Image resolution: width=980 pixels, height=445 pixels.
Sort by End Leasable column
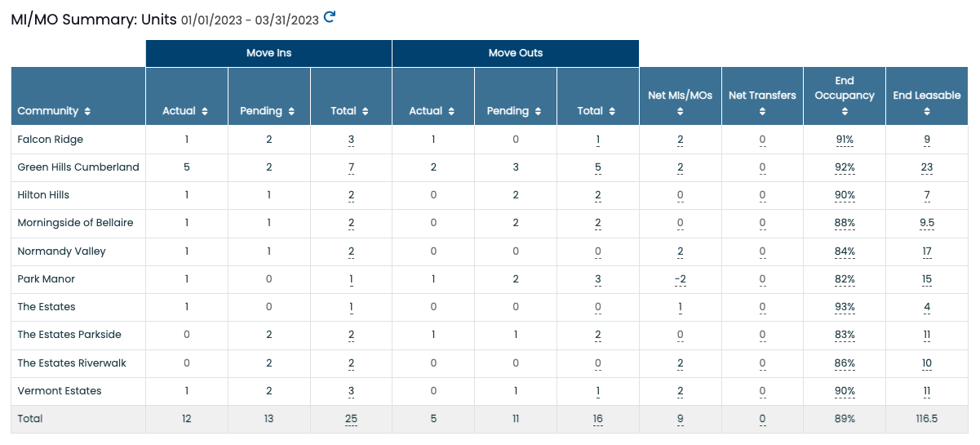[927, 111]
